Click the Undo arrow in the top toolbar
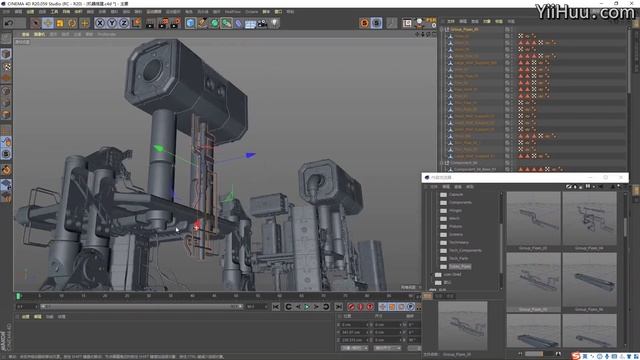 pos(9,23)
